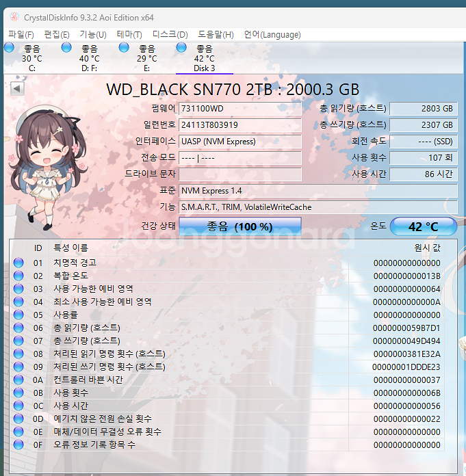Image resolution: width=466 pixels, height=476 pixels.
Task: Click the blue status orb for drive D: F:
Action: coord(66,48)
